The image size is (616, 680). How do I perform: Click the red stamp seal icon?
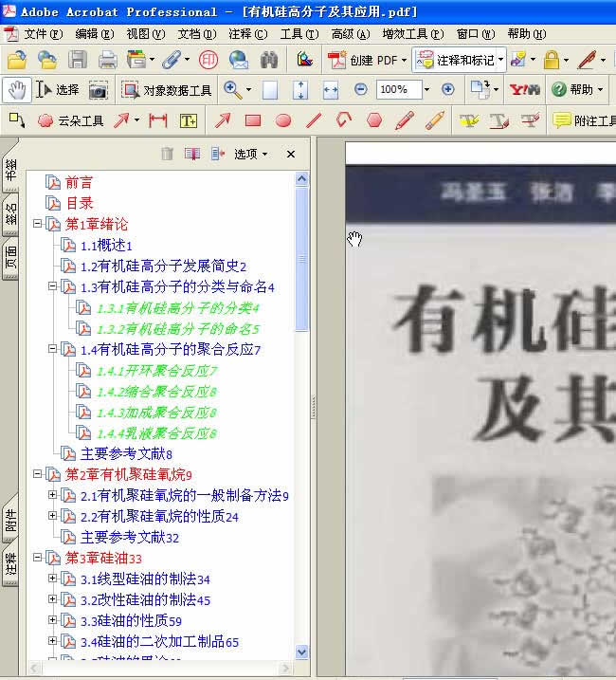tap(208, 60)
